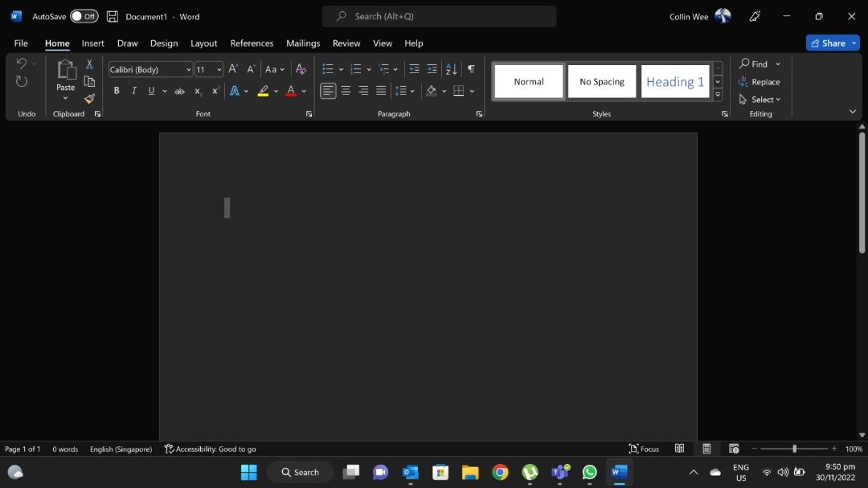Switch to the Design tab
This screenshot has height=488, width=868.
(x=164, y=43)
